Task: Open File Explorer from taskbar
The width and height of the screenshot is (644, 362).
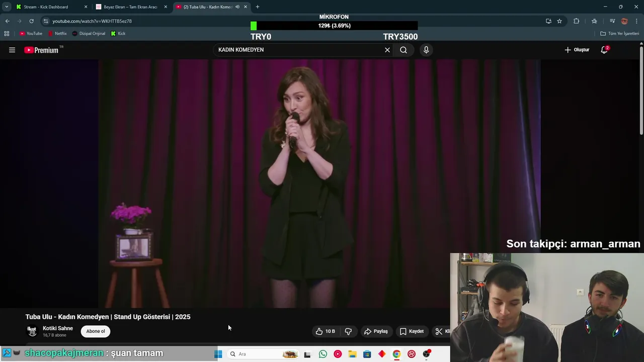Action: click(x=352, y=354)
